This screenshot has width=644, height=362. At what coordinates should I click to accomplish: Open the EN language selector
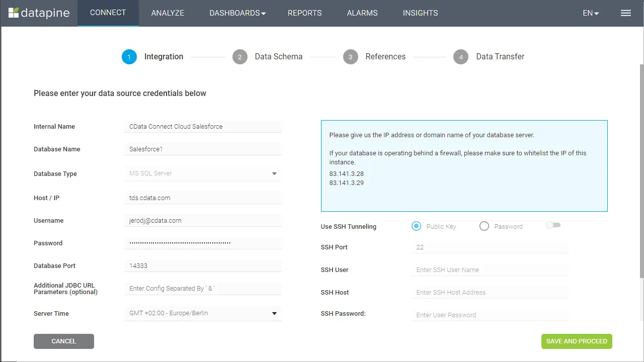pos(590,13)
